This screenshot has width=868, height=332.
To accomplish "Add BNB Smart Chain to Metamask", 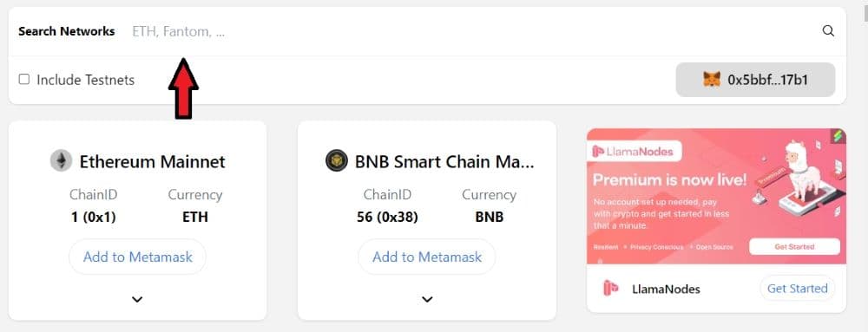I will tap(427, 257).
